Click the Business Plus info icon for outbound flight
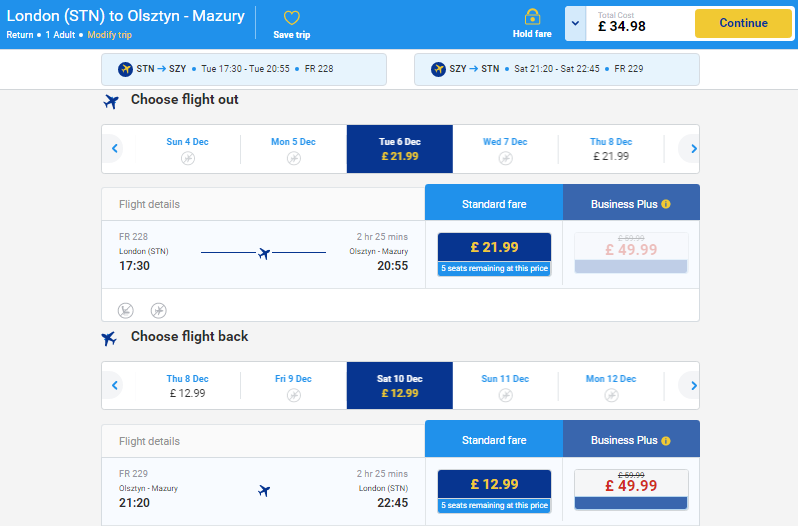 (666, 204)
